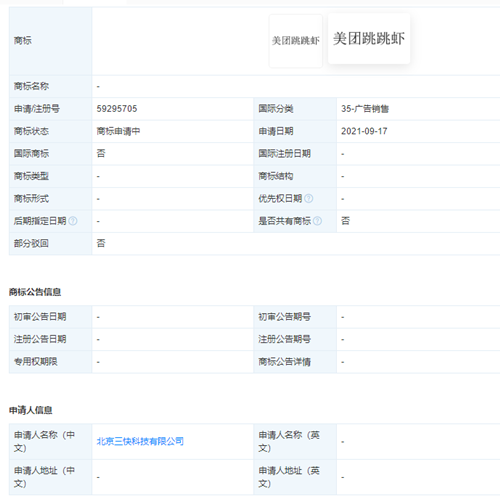Click the 否 value in the 部分驳回 row
500x498 pixels.
(101, 244)
